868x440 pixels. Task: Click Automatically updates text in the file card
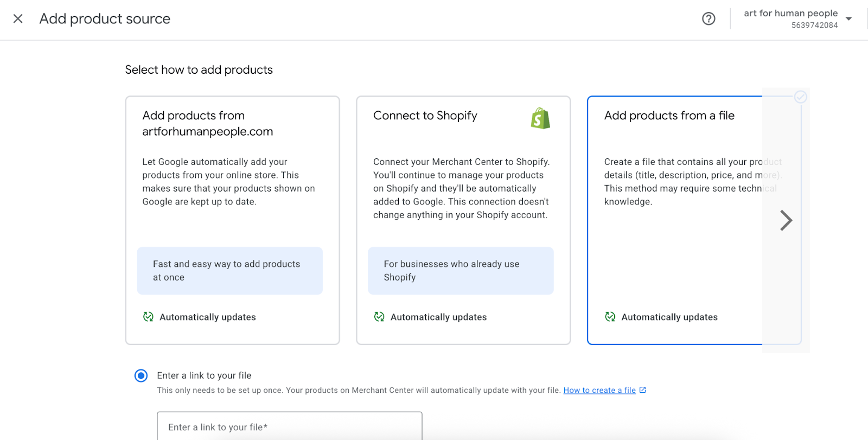pyautogui.click(x=669, y=317)
